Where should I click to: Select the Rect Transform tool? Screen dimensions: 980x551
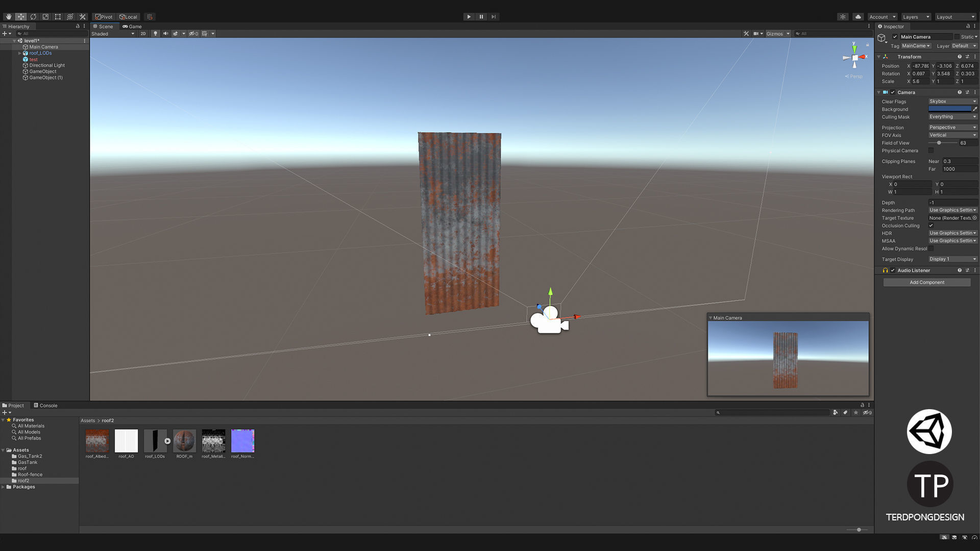coord(58,17)
